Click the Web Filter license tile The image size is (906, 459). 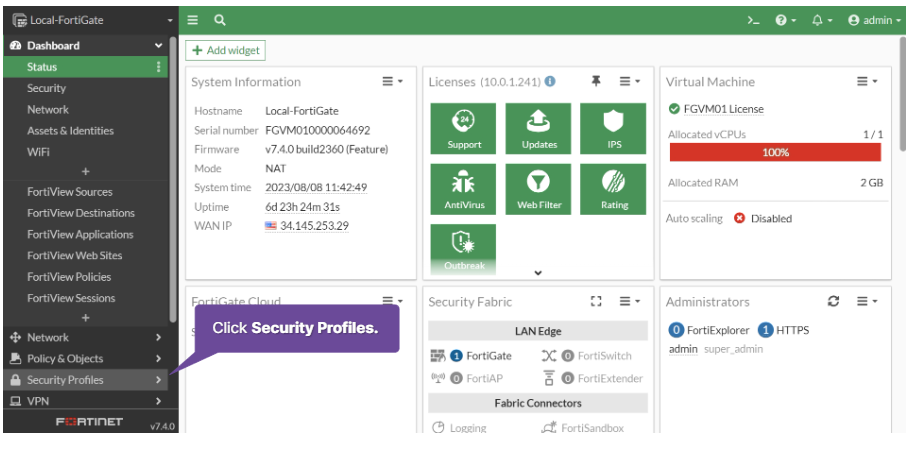[x=539, y=189]
